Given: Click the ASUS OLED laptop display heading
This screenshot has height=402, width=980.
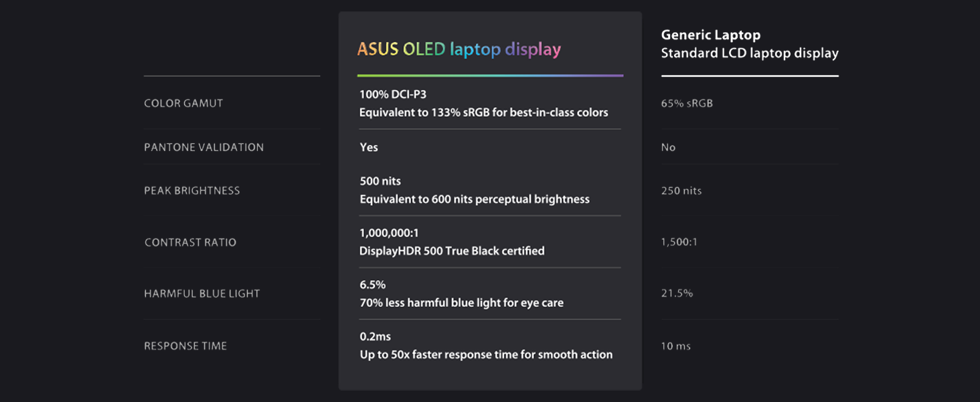Looking at the screenshot, I should (x=459, y=50).
